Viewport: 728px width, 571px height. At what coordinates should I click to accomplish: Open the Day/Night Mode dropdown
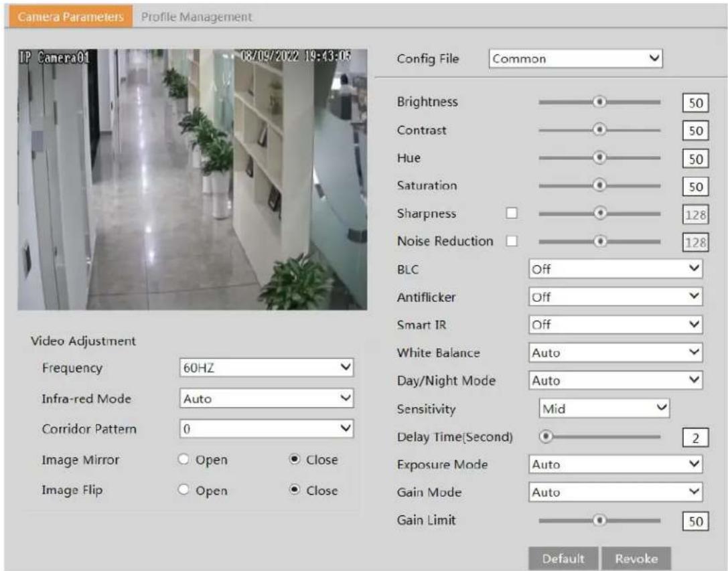pos(615,380)
